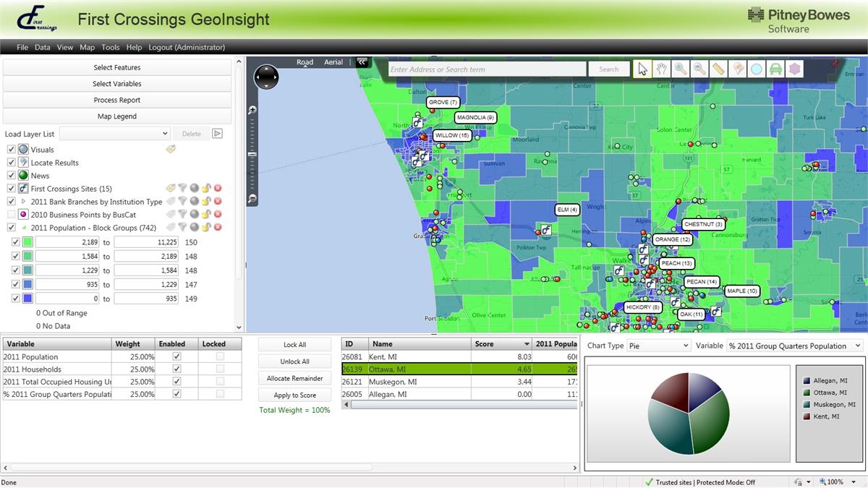Click the filter funnel for First Crossings Sites
This screenshot has width=868, height=488.
click(x=183, y=189)
